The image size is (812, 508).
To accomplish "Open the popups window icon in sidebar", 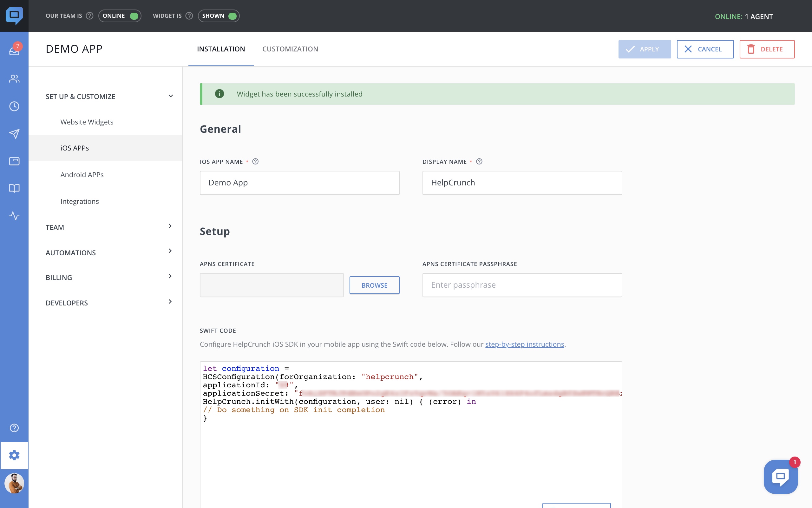I will click(x=14, y=161).
